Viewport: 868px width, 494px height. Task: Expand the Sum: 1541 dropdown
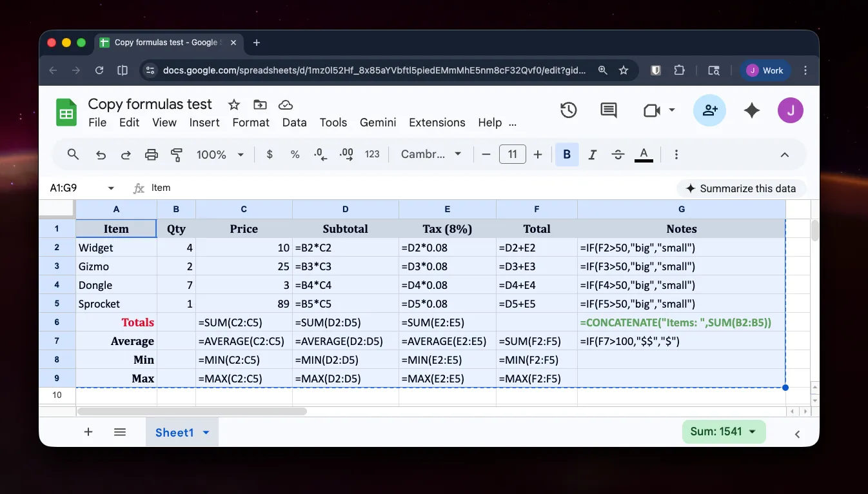tap(724, 431)
